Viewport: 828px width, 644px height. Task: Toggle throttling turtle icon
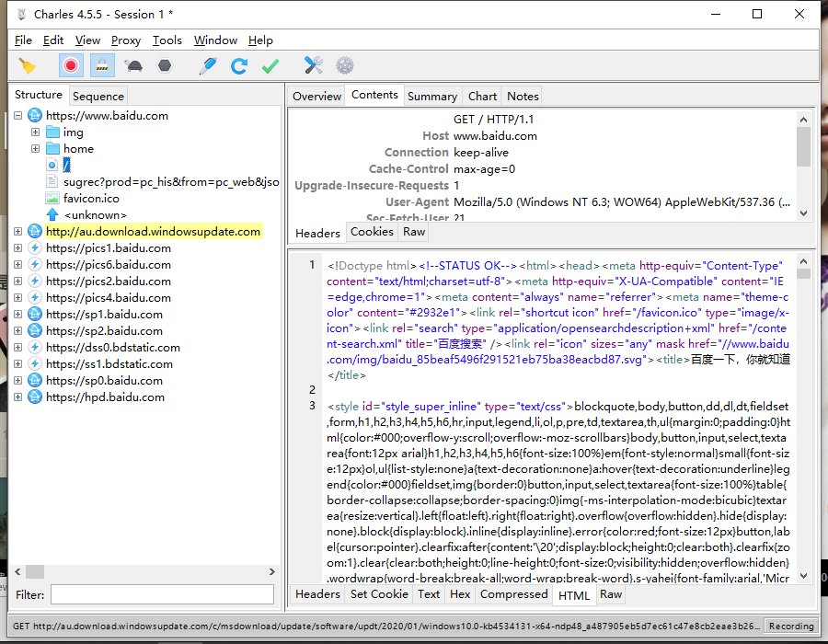[133, 66]
